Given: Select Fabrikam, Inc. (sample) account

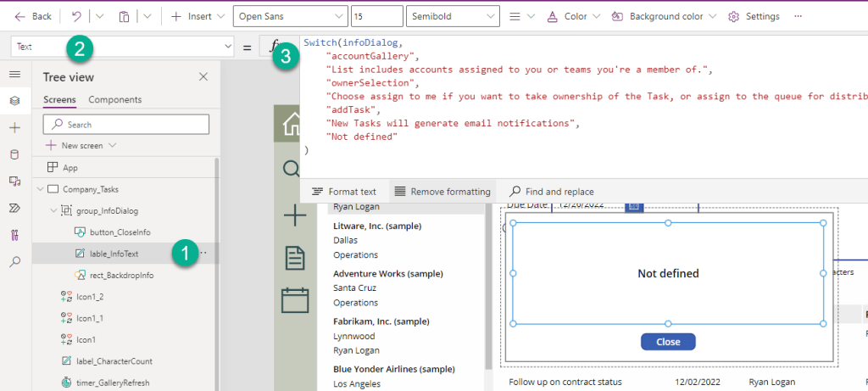Looking at the screenshot, I should click(x=381, y=321).
